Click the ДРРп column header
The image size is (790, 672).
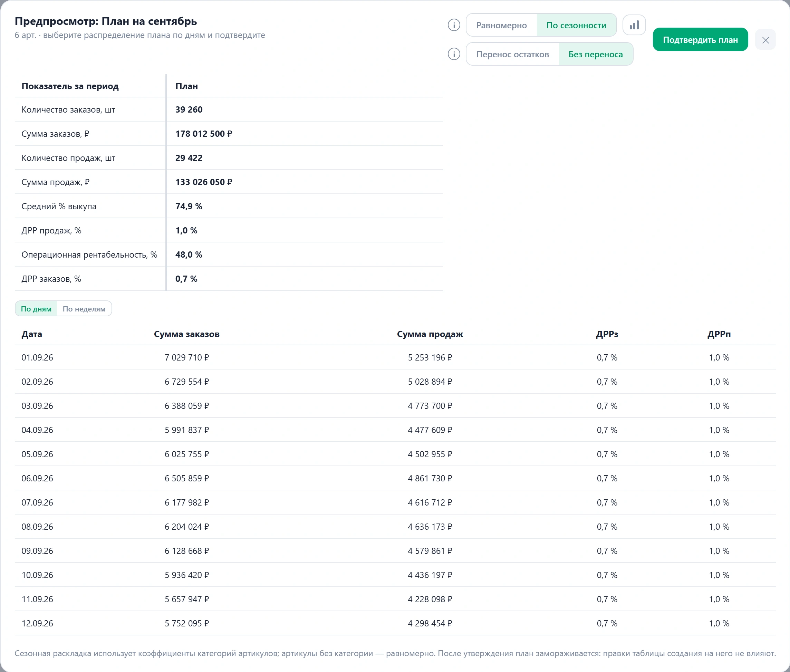pyautogui.click(x=719, y=334)
